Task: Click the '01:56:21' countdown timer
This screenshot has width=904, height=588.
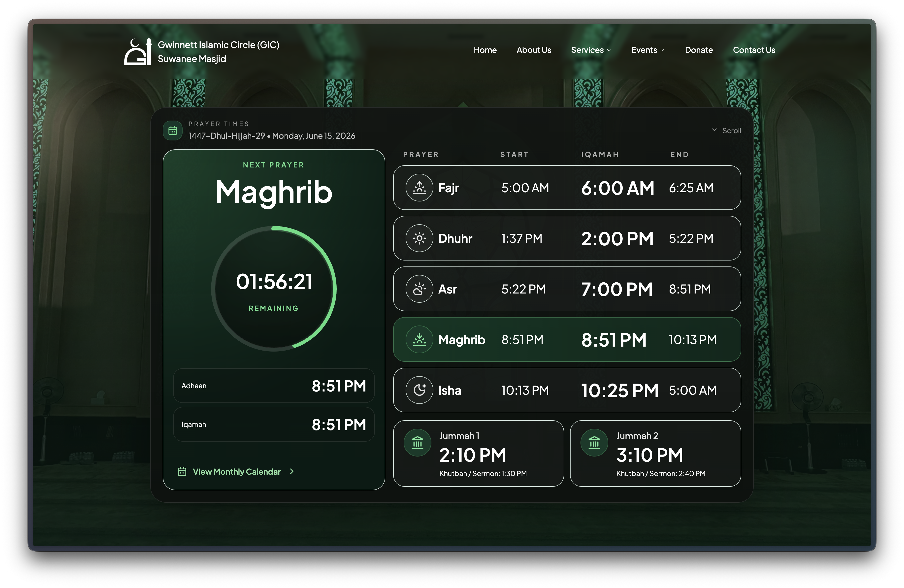Action: (x=274, y=281)
